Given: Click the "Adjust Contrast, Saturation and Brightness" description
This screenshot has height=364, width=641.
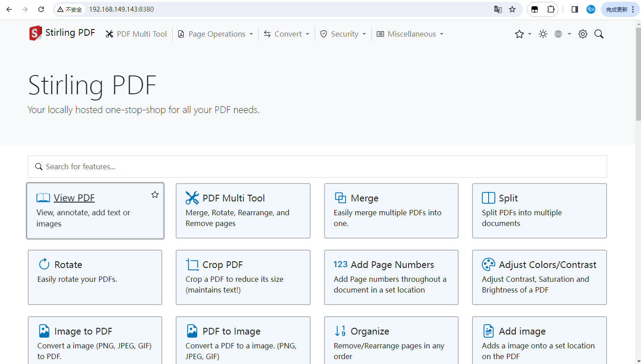Looking at the screenshot, I should pyautogui.click(x=536, y=285).
